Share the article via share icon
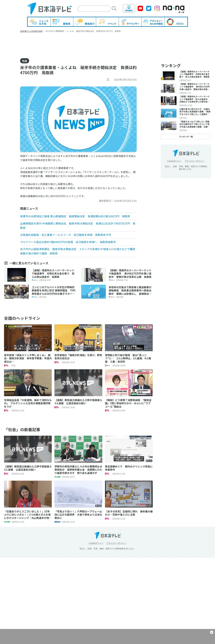The width and height of the screenshot is (215, 644). point(108,80)
